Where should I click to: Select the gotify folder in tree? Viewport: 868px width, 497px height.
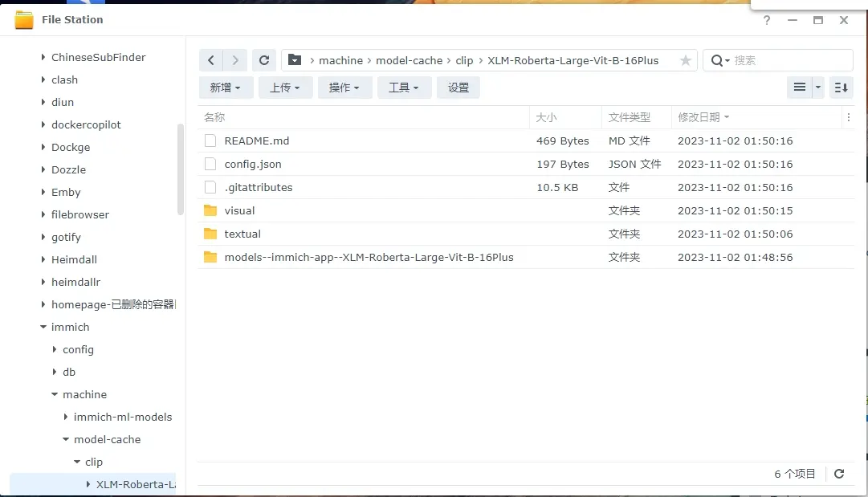[66, 237]
